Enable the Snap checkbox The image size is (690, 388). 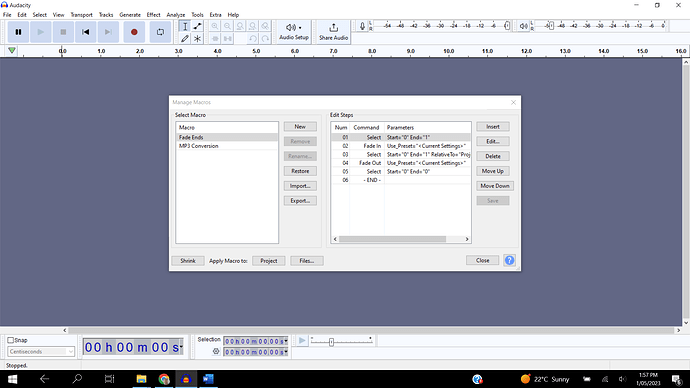click(11, 340)
